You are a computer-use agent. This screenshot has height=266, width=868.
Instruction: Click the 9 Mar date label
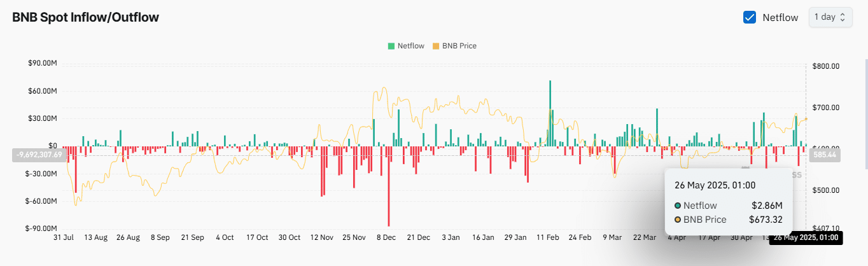(x=612, y=237)
